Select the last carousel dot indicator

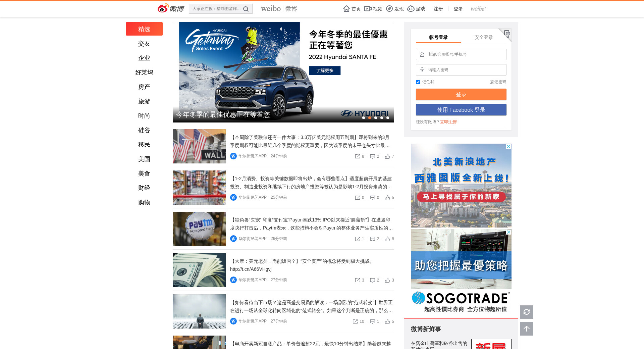pyautogui.click(x=388, y=118)
